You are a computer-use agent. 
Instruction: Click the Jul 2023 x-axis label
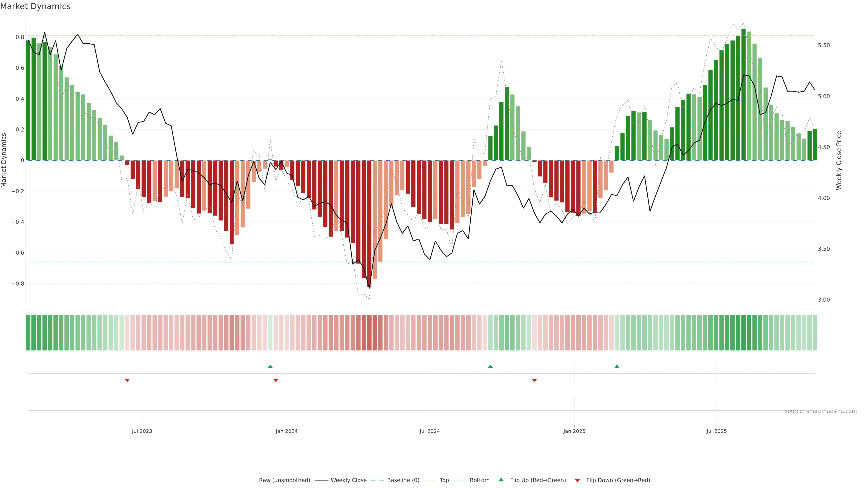(x=142, y=431)
